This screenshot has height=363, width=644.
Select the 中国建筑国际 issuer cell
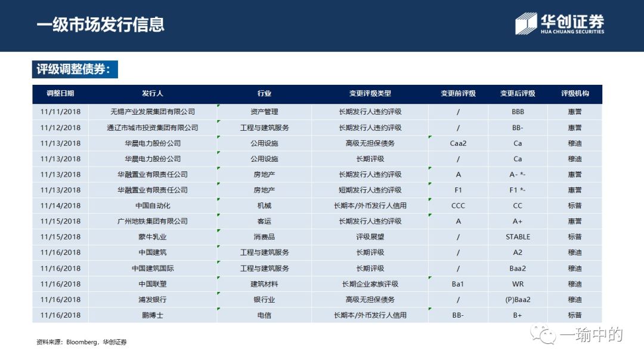tap(153, 269)
